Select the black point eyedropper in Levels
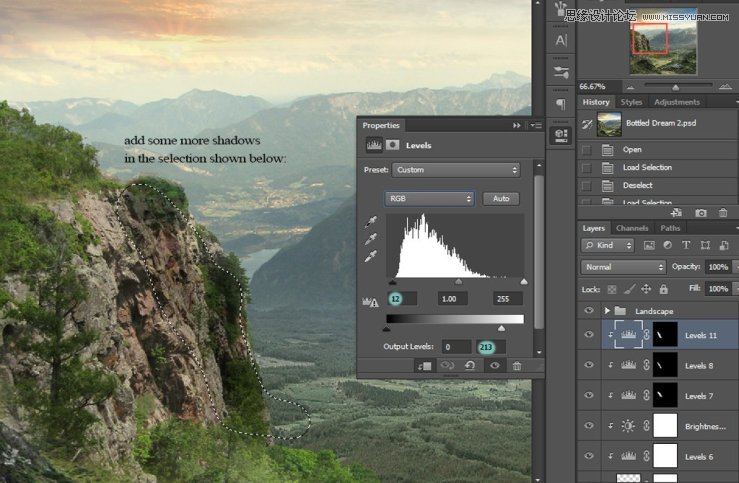This screenshot has width=739, height=483. pos(372,223)
